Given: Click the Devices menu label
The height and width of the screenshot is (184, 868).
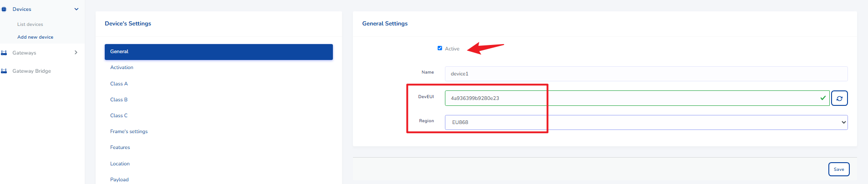Looking at the screenshot, I should [x=22, y=9].
